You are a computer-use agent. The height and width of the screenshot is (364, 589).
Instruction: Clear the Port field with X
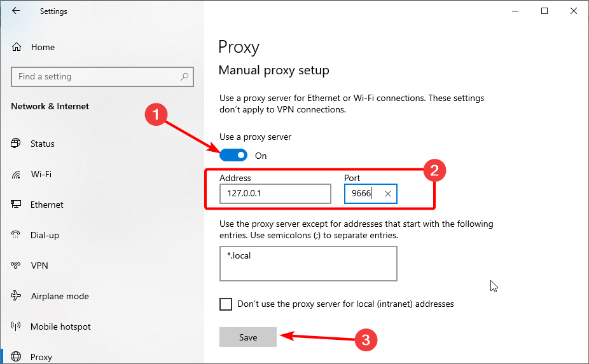pyautogui.click(x=388, y=194)
